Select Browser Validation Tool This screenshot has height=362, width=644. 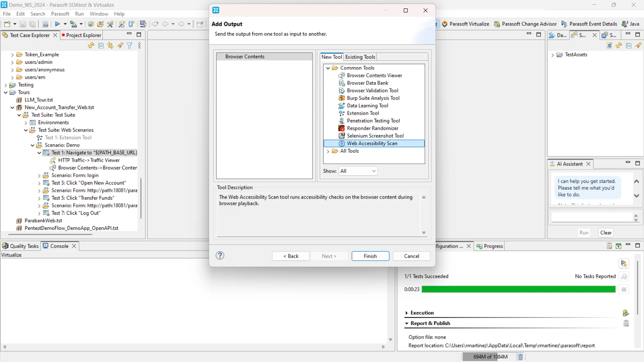click(372, 91)
